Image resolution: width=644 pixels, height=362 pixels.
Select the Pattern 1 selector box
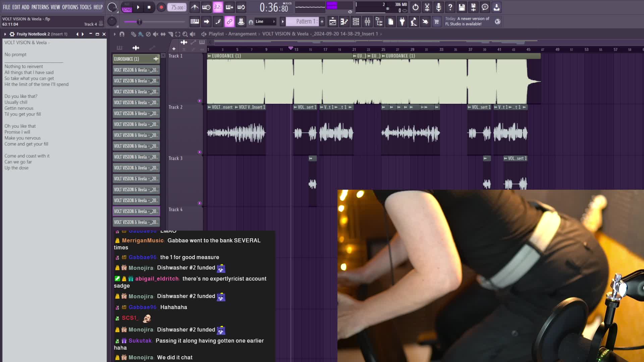(302, 21)
